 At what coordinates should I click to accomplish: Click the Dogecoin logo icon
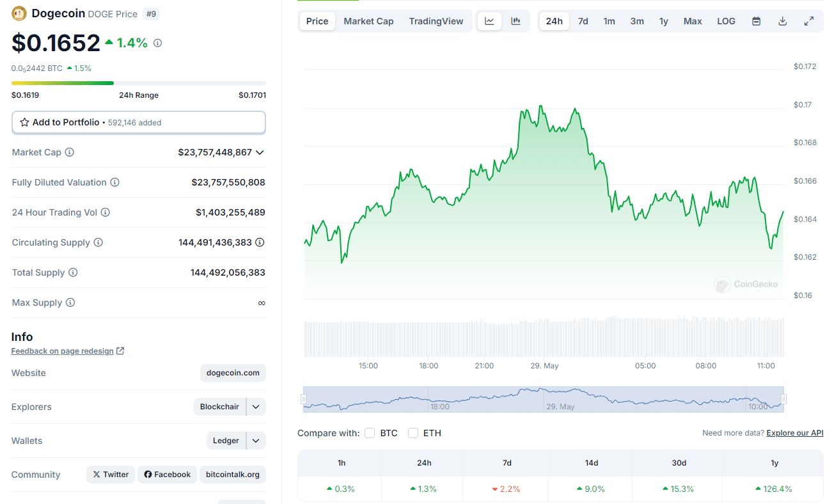point(19,13)
